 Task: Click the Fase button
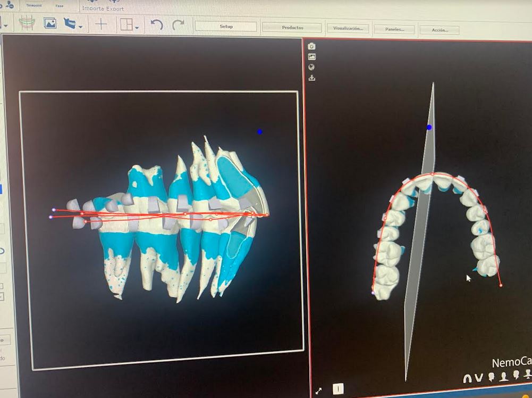pyautogui.click(x=60, y=6)
